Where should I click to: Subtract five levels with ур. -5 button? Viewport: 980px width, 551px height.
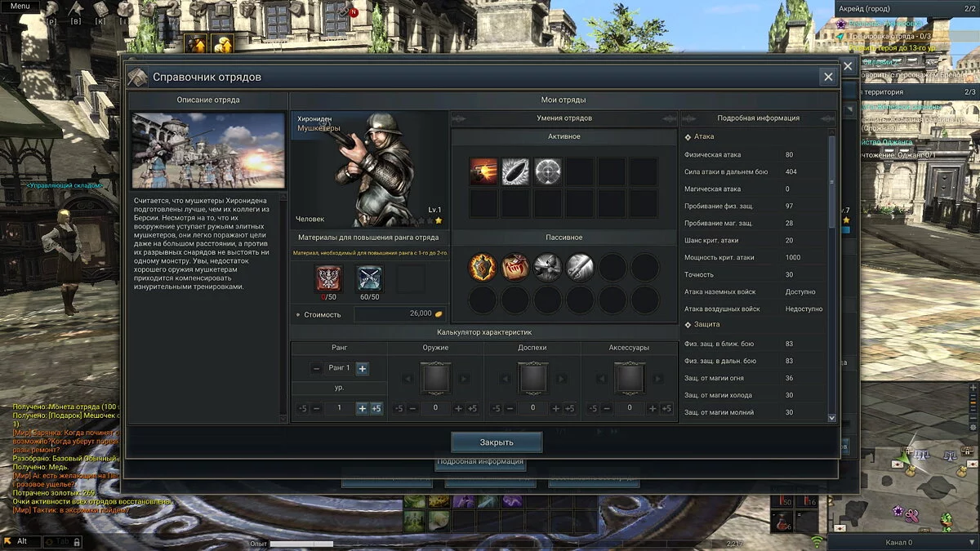(302, 408)
